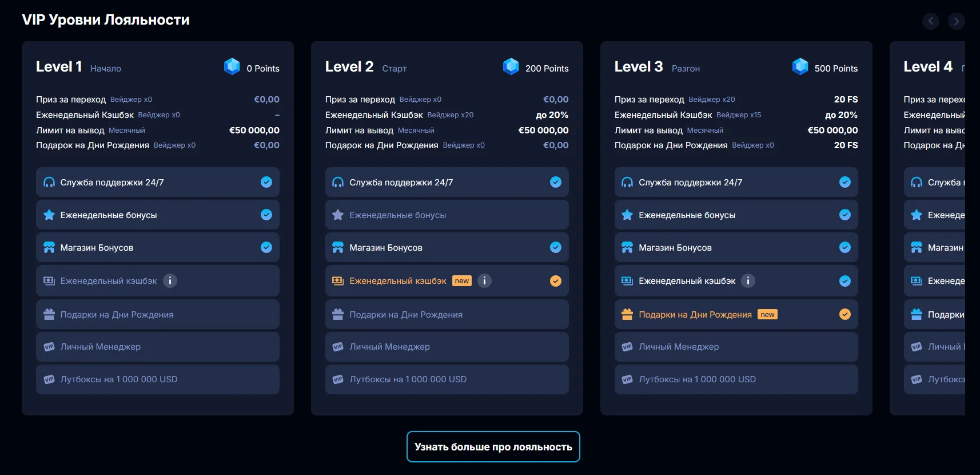This screenshot has height=475, width=980.
Task: Click orange gift icon in Level 3
Action: point(627,314)
